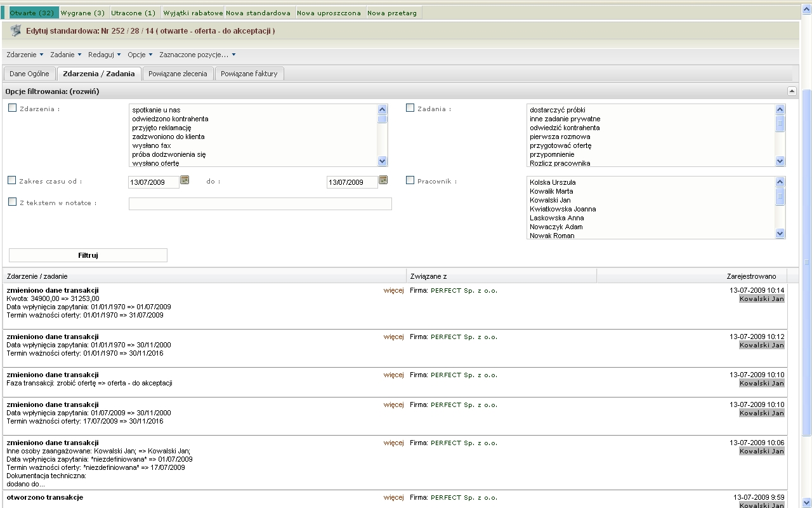
Task: Click więcej for otworzono transakcje entry
Action: [393, 497]
